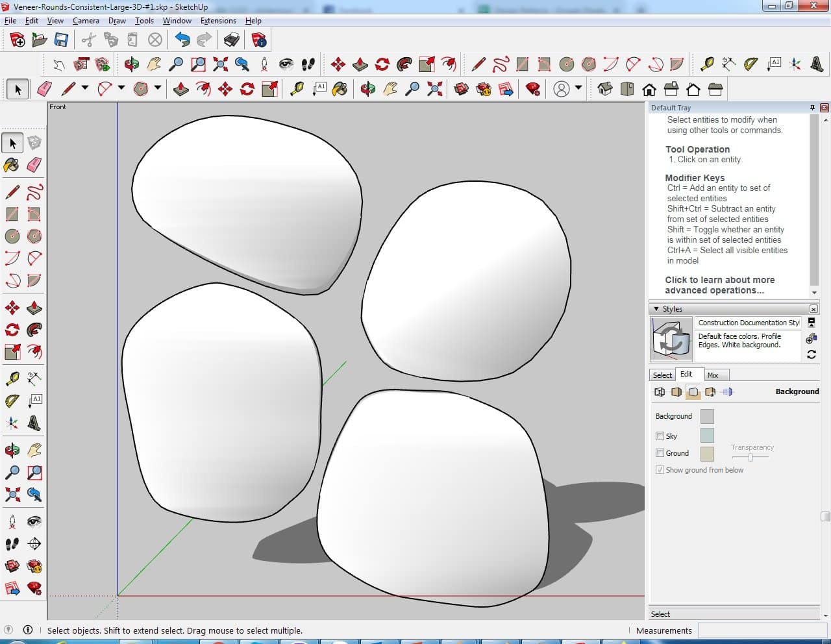The image size is (831, 644).
Task: Toggle the Show ground from below checkbox
Action: click(x=660, y=470)
